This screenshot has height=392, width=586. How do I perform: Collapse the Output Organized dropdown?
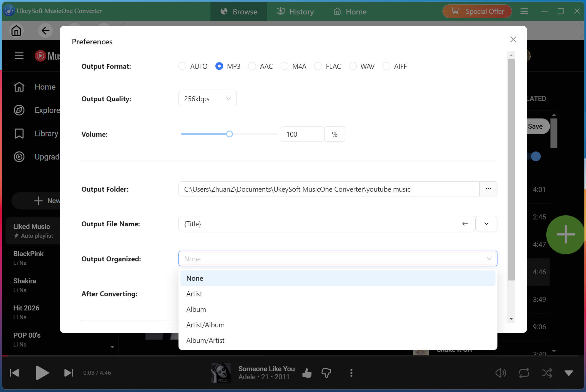[x=338, y=259]
